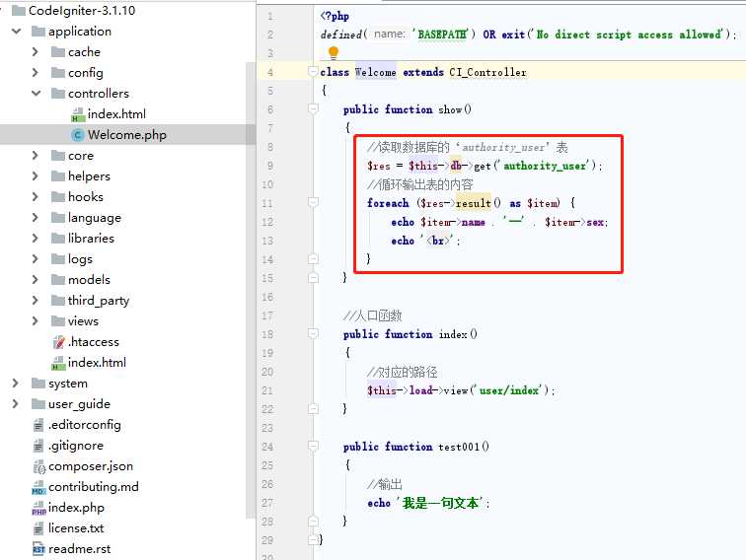Expand the views folder chevron
The width and height of the screenshot is (746, 560).
tap(36, 320)
